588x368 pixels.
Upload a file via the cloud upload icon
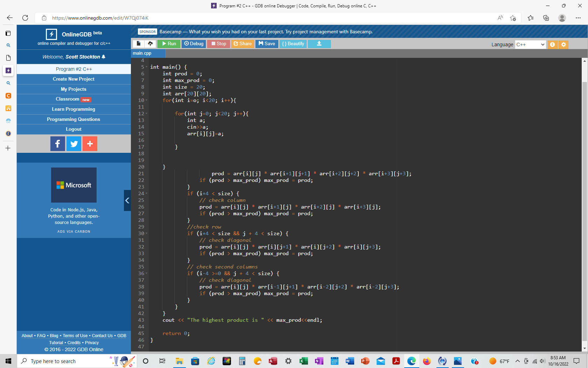point(150,44)
